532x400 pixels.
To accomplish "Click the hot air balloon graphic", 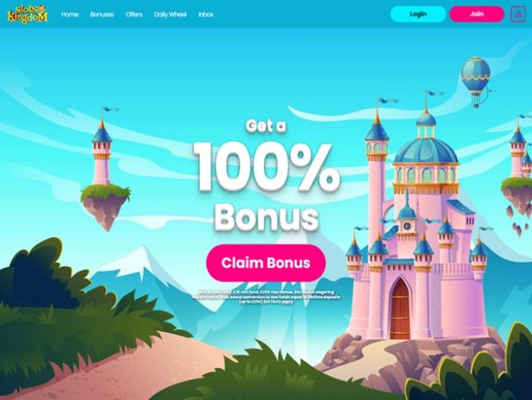I will [x=476, y=83].
